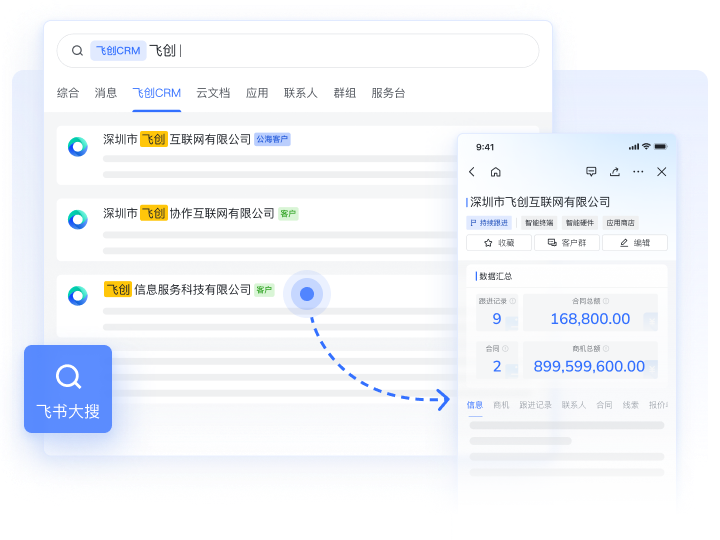
Task: Select the 跟进记录 tab in detail panel
Action: 535,405
